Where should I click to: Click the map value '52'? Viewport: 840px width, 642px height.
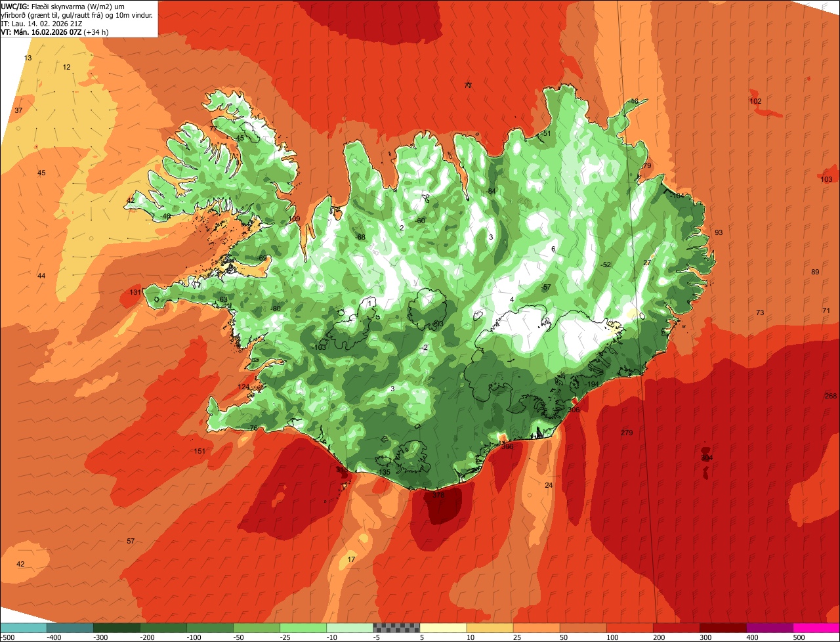[606, 265]
